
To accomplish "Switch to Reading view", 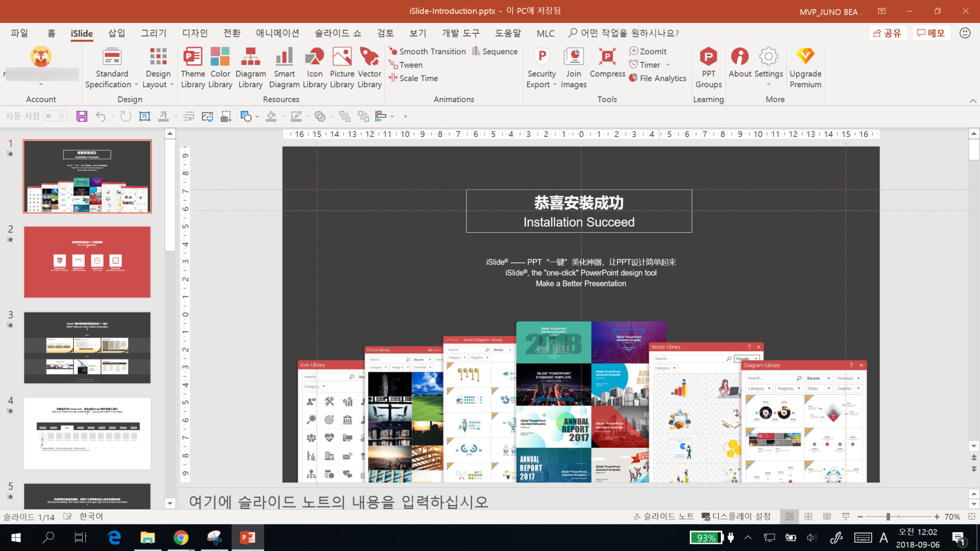I will coord(827,516).
